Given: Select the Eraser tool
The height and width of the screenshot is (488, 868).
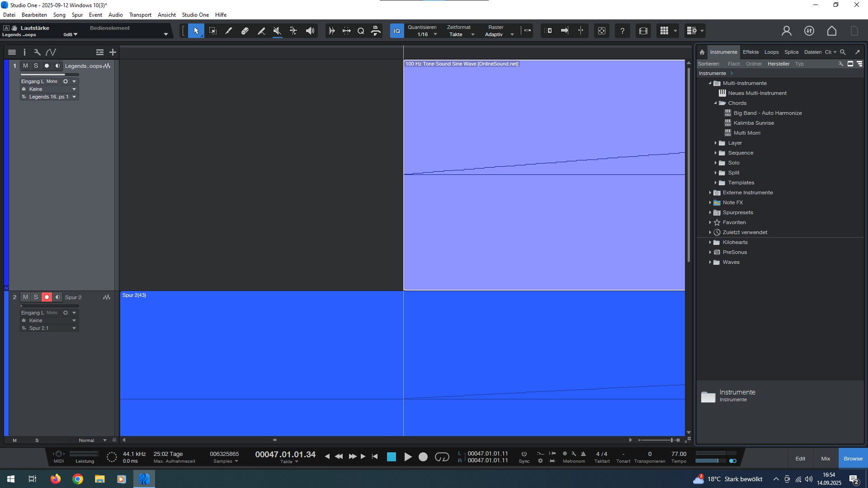Looking at the screenshot, I should click(x=245, y=31).
